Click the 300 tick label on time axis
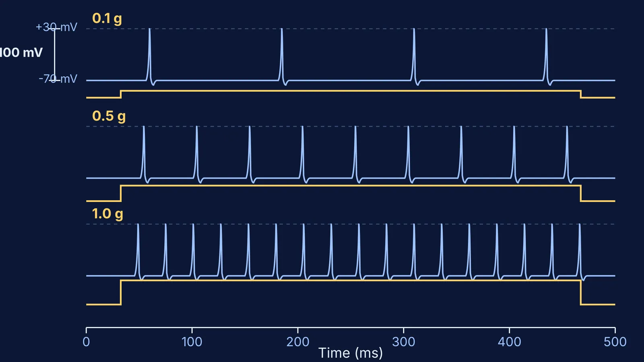Image resolution: width=644 pixels, height=362 pixels. (x=404, y=342)
